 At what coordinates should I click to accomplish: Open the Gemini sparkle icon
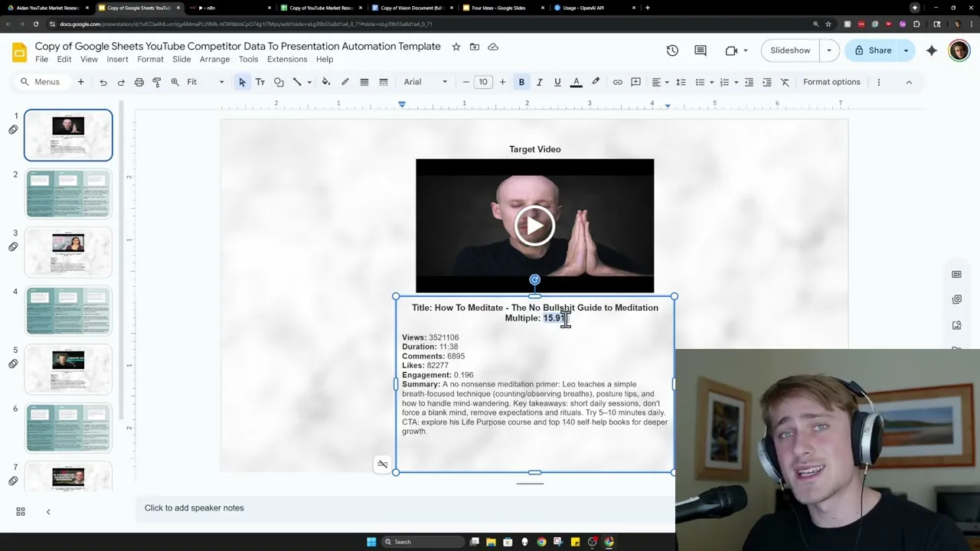(x=932, y=51)
